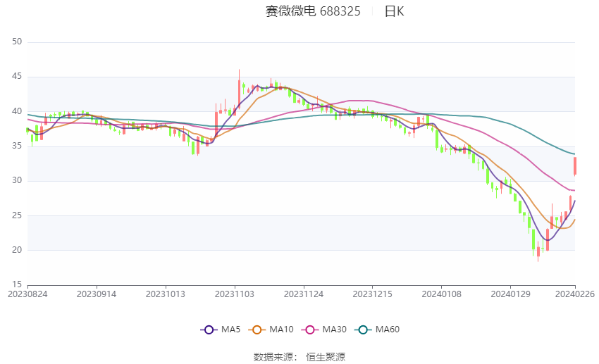Click the data source text 恒生聚源
The image size is (599, 364).
(x=326, y=357)
